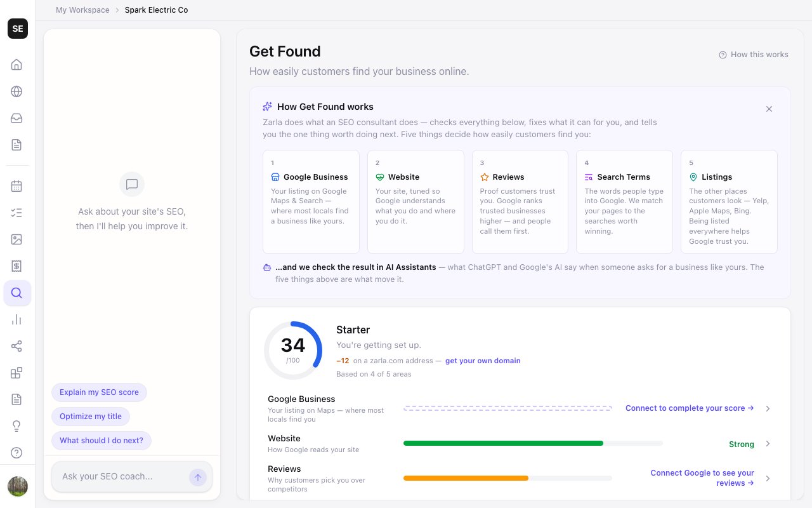Open the text file icon above the lightbulb

(x=16, y=399)
